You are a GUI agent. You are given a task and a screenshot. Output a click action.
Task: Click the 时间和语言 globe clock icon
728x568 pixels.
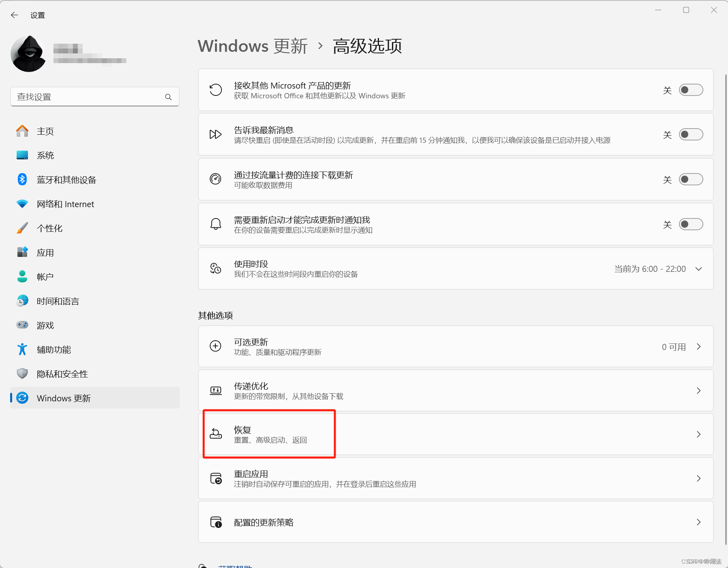[22, 301]
